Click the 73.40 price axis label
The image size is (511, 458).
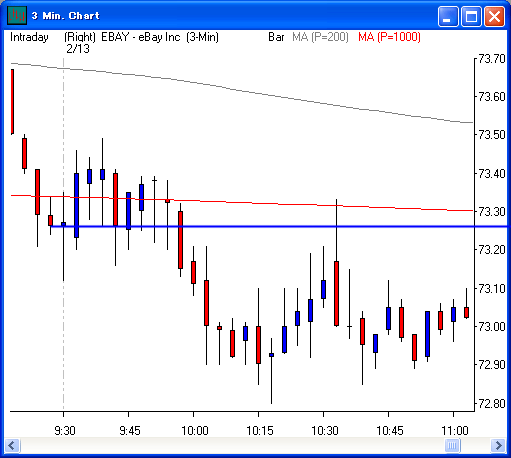pyautogui.click(x=492, y=174)
